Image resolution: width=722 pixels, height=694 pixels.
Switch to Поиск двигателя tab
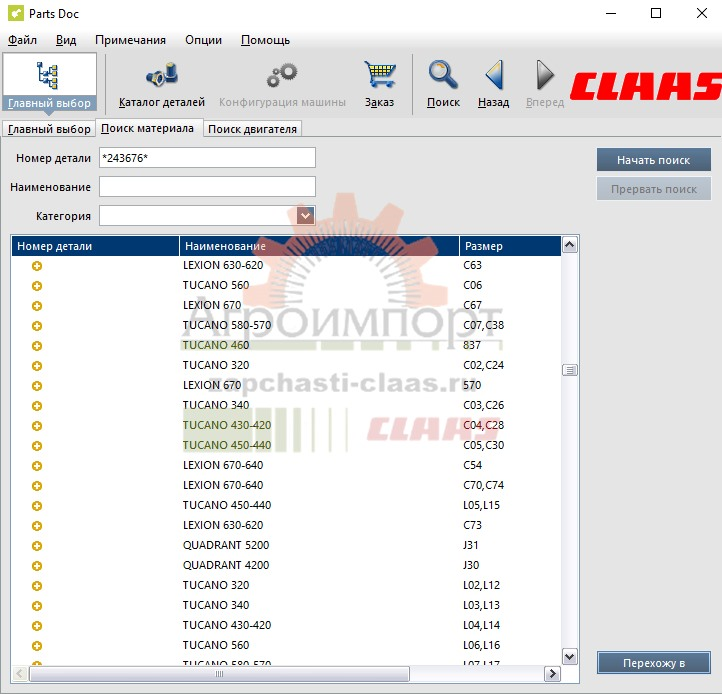coord(252,129)
